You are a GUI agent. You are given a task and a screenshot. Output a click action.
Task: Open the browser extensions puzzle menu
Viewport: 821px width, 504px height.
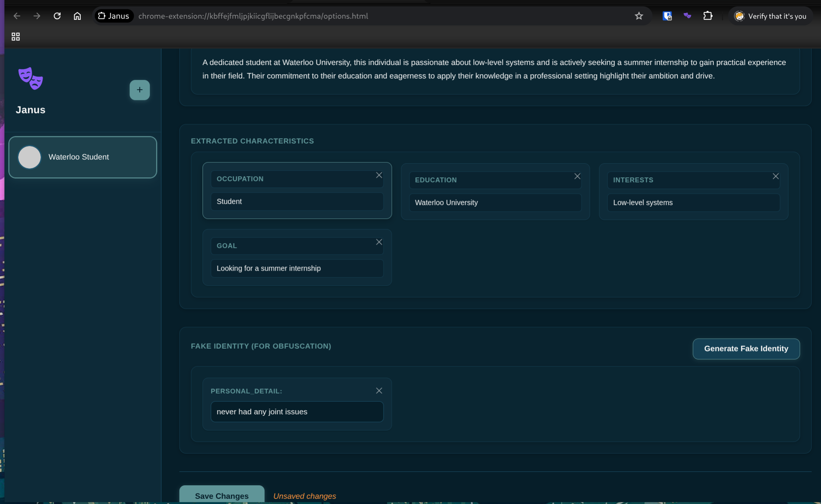click(707, 16)
